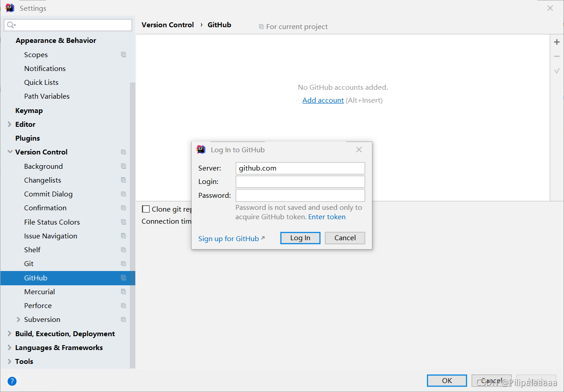Close the Log In to GitHub dialog
This screenshot has width=564, height=392.
(359, 150)
